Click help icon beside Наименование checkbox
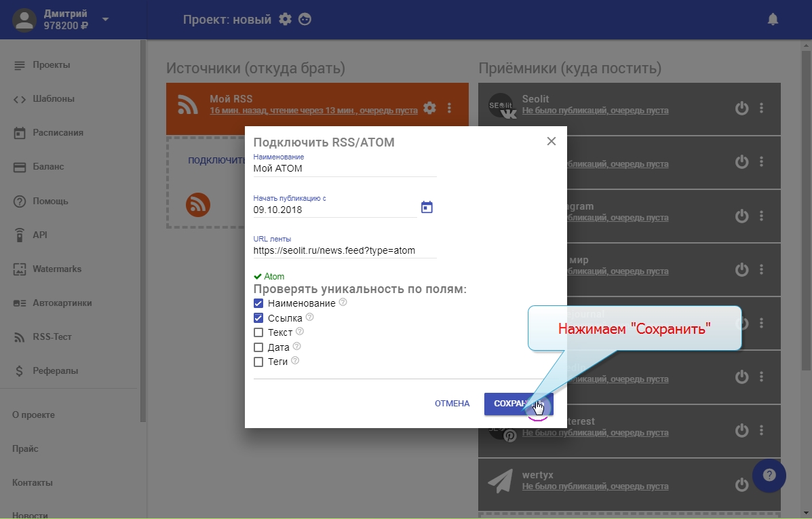The width and height of the screenshot is (812, 519). point(343,303)
